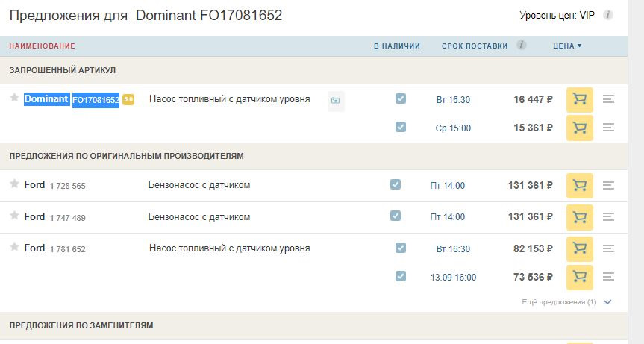The image size is (644, 344).
Task: Toggle the checkbox for Ford 1 728 565
Action: 396,184
